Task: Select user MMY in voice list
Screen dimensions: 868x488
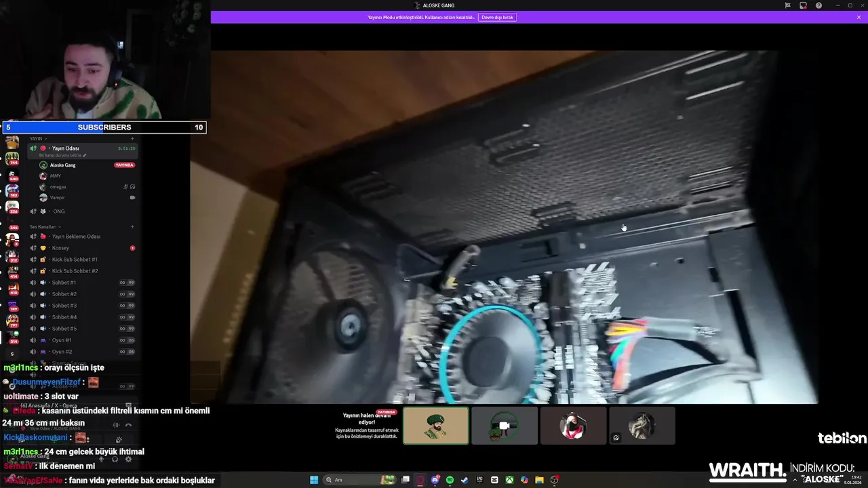Action: click(x=56, y=176)
